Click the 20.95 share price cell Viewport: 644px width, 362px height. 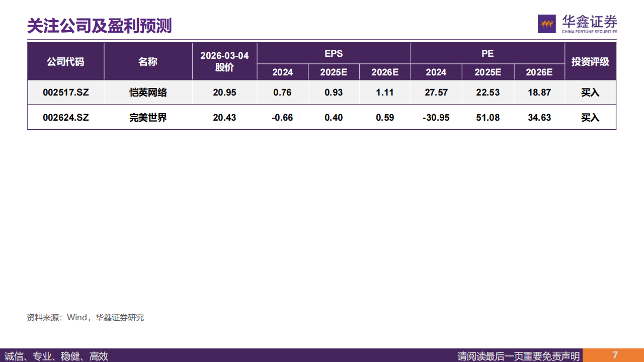tap(224, 93)
